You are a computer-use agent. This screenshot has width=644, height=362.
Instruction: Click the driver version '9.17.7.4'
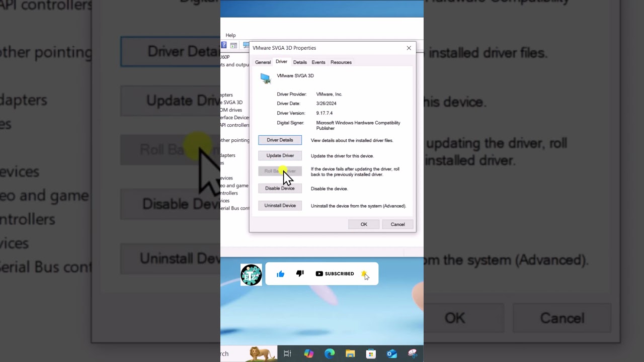click(325, 113)
